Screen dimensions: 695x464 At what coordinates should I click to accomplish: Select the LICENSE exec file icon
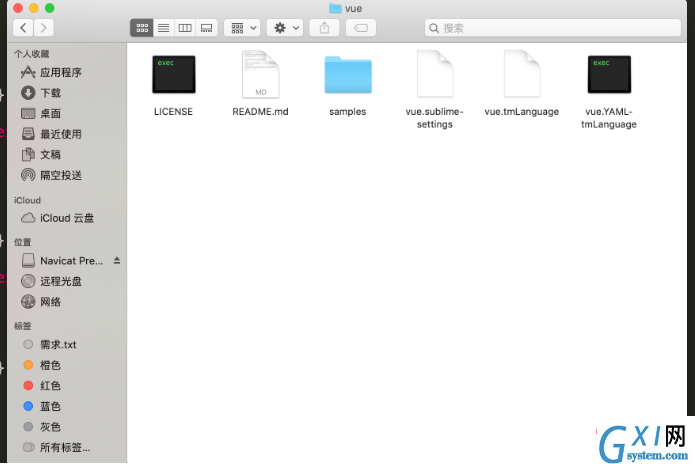[x=174, y=74]
